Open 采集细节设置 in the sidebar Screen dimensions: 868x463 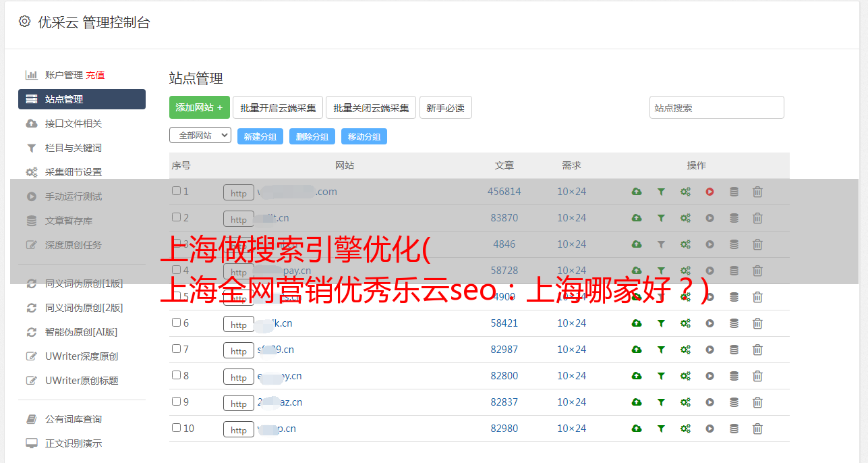point(73,172)
